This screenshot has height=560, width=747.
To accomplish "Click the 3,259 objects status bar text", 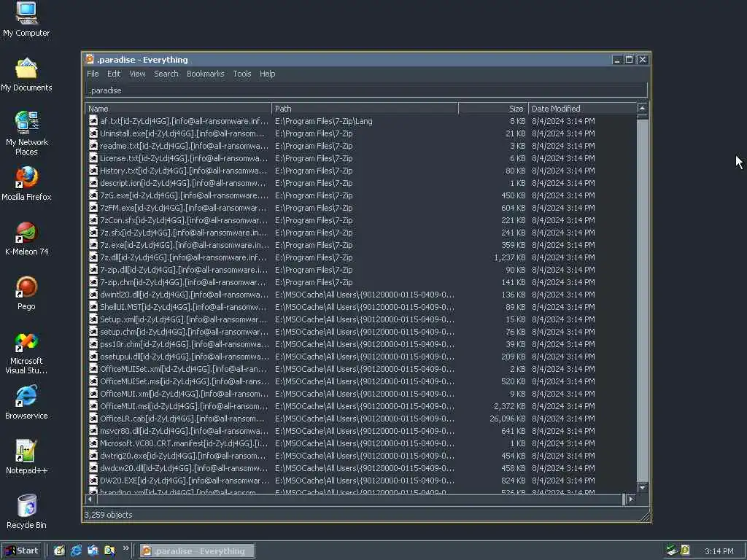I will 109,515.
